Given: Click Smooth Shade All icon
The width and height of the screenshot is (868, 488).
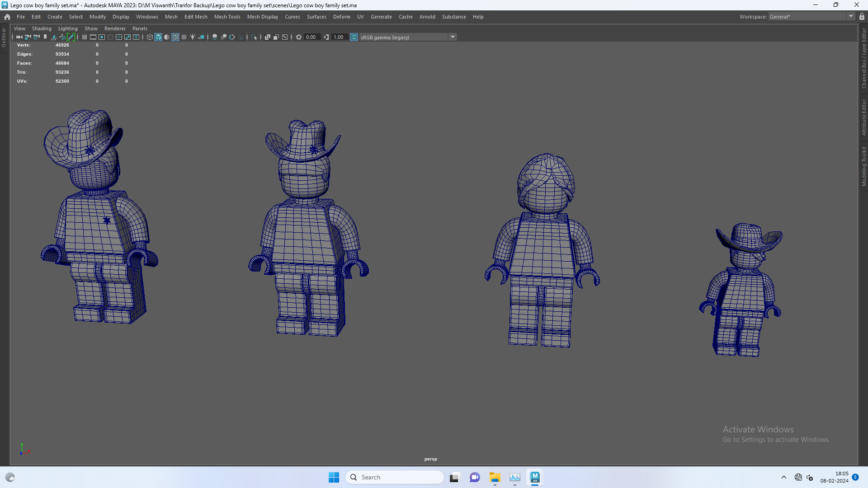Looking at the screenshot, I should 158,37.
